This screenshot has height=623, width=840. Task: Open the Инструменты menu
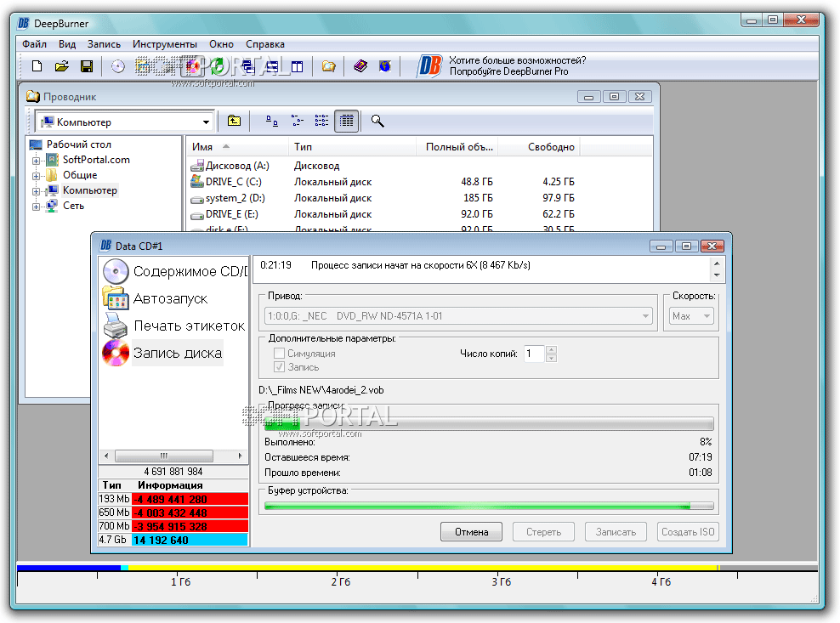164,44
